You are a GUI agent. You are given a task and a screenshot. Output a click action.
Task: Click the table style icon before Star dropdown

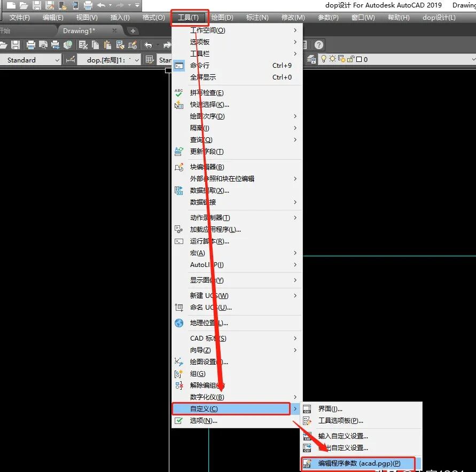pos(150,59)
